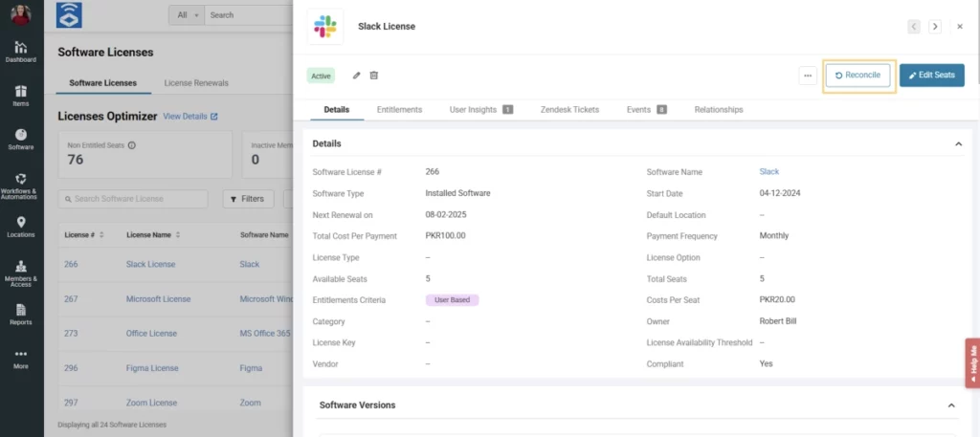Collapse the Details section
Viewport: 980px width, 437px height.
coord(958,143)
